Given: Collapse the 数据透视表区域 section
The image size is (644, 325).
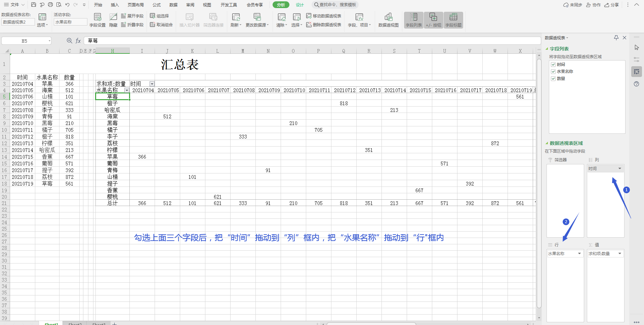Looking at the screenshot, I should pos(547,143).
